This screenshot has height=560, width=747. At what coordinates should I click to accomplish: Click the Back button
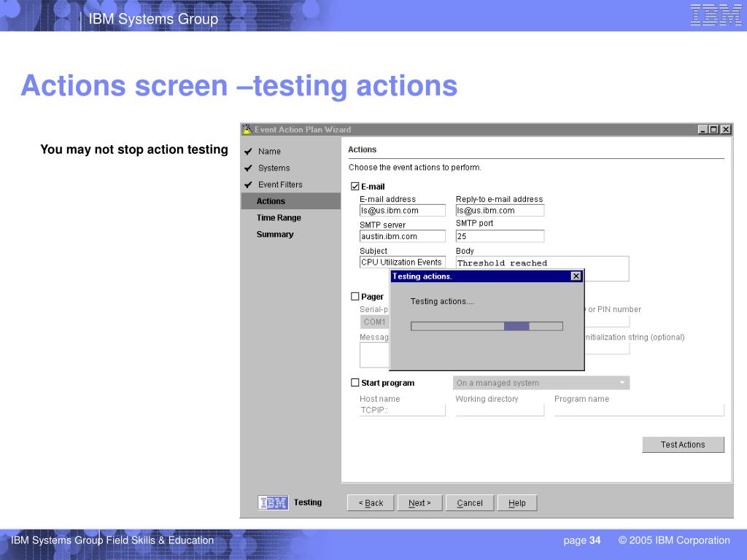[x=371, y=503]
